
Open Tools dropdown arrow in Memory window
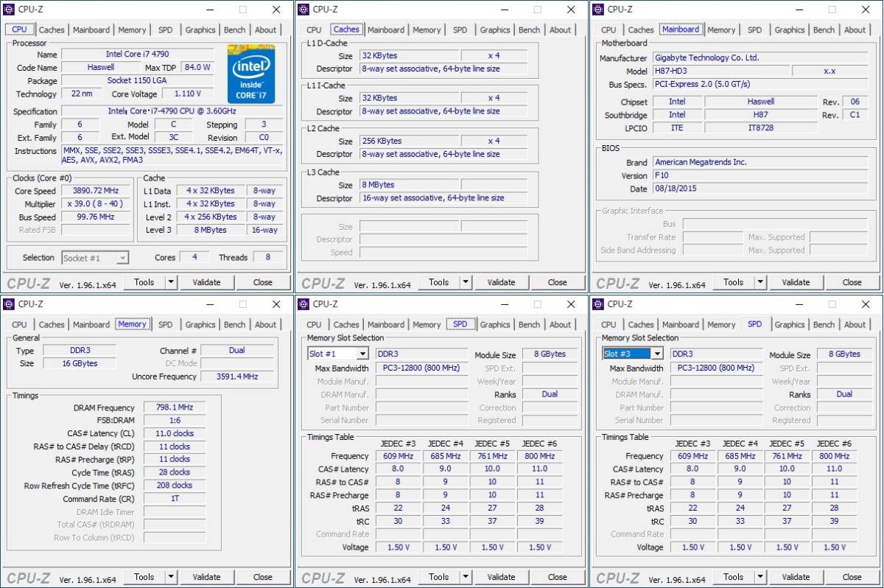tap(171, 577)
